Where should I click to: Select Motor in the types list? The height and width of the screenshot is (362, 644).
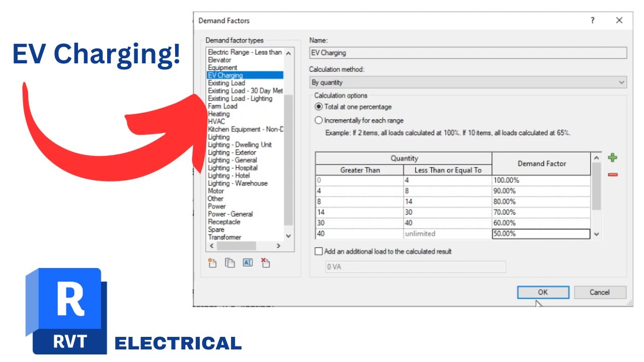pyautogui.click(x=216, y=191)
